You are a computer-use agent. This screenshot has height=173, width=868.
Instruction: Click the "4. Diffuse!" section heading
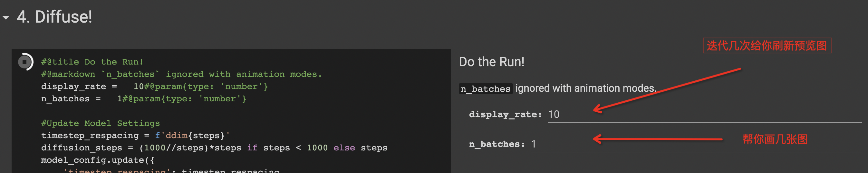tap(54, 17)
